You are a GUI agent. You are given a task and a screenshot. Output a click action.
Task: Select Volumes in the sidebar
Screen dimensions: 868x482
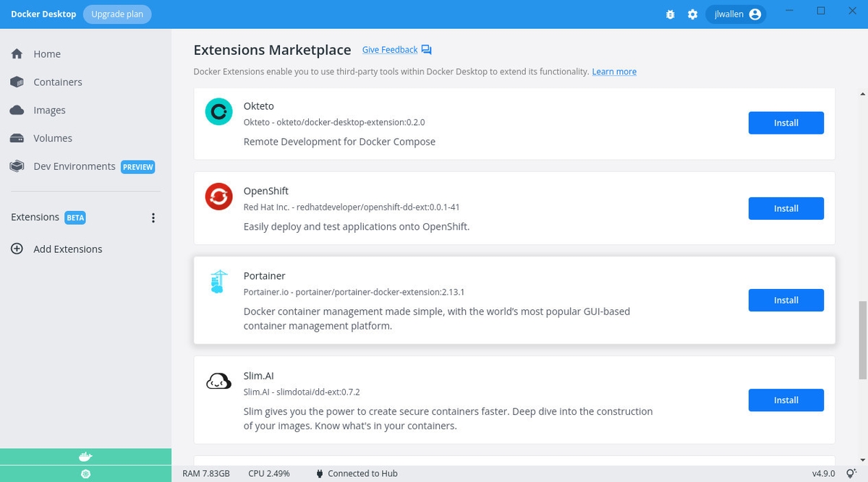pyautogui.click(x=53, y=138)
